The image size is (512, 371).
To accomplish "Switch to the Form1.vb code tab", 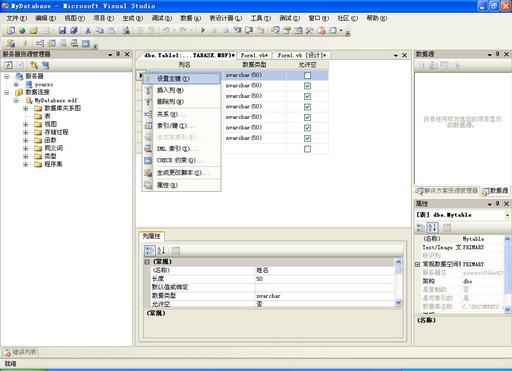I will point(254,55).
